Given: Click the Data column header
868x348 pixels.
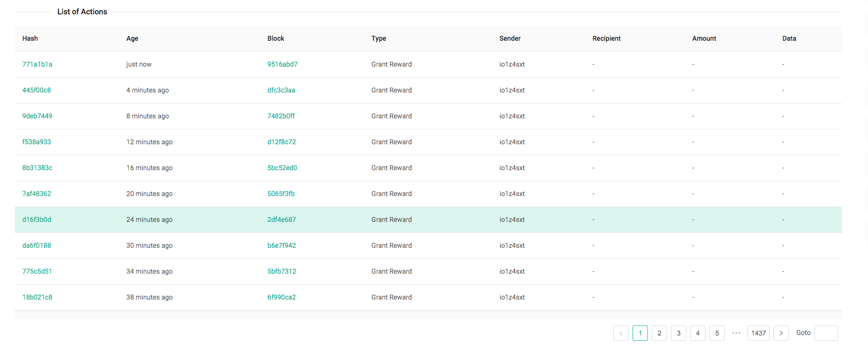Looking at the screenshot, I should 789,38.
